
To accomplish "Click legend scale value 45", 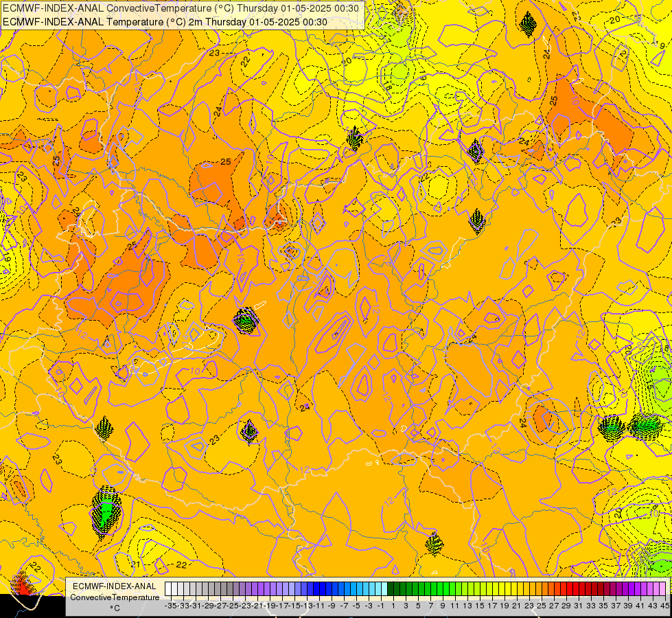I will pos(664,606).
